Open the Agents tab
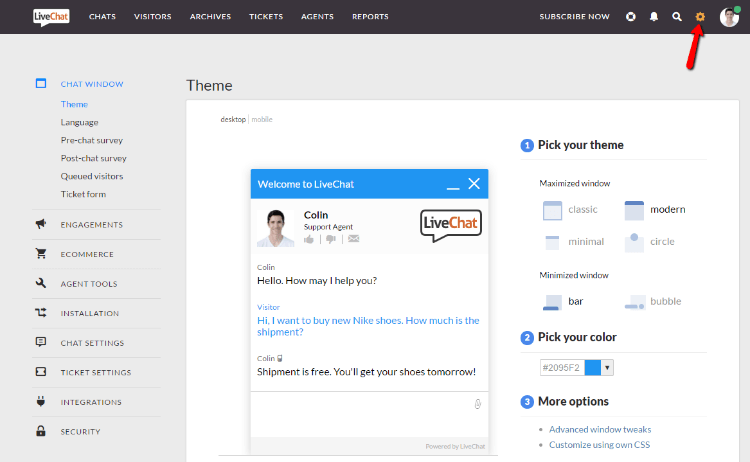Screen dimensions: 750x462 pos(317,17)
